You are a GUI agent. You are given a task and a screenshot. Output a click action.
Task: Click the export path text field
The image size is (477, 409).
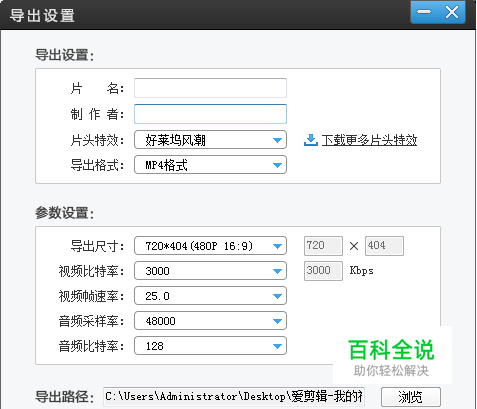234,397
